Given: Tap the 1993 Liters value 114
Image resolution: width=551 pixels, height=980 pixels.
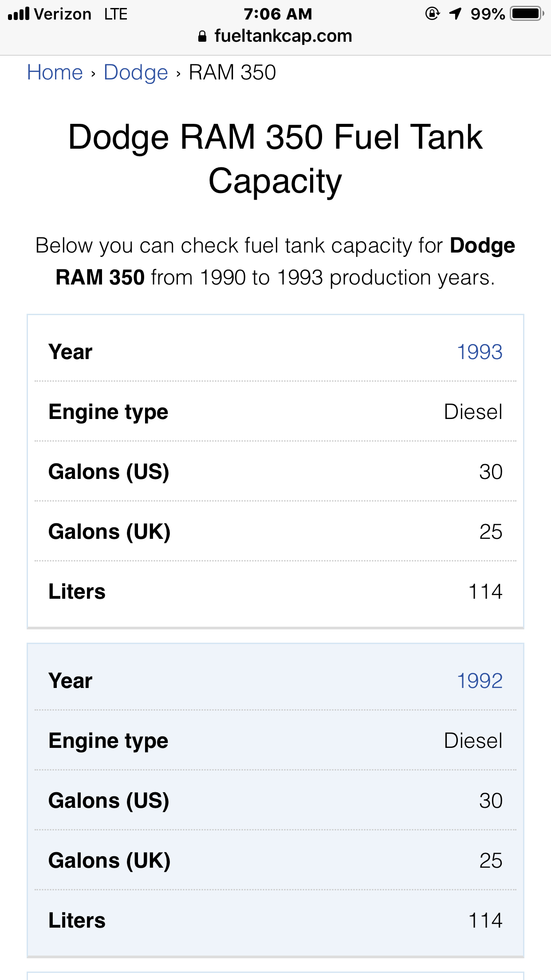Looking at the screenshot, I should tap(485, 592).
